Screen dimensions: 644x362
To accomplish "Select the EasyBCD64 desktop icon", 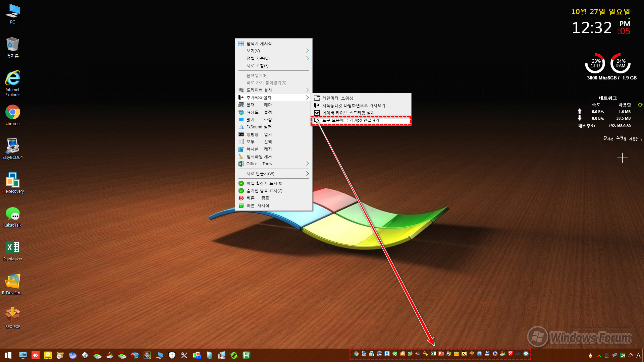I will pyautogui.click(x=12, y=149).
